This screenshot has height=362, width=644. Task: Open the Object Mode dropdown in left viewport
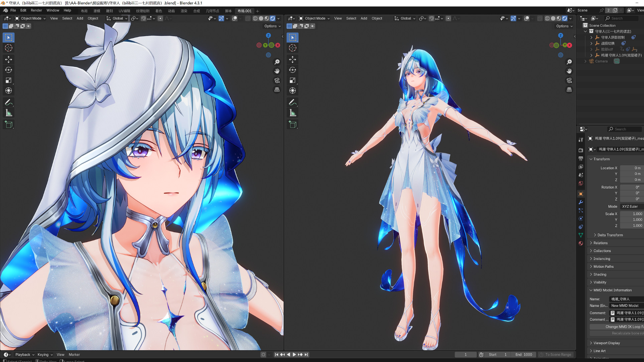pyautogui.click(x=30, y=18)
